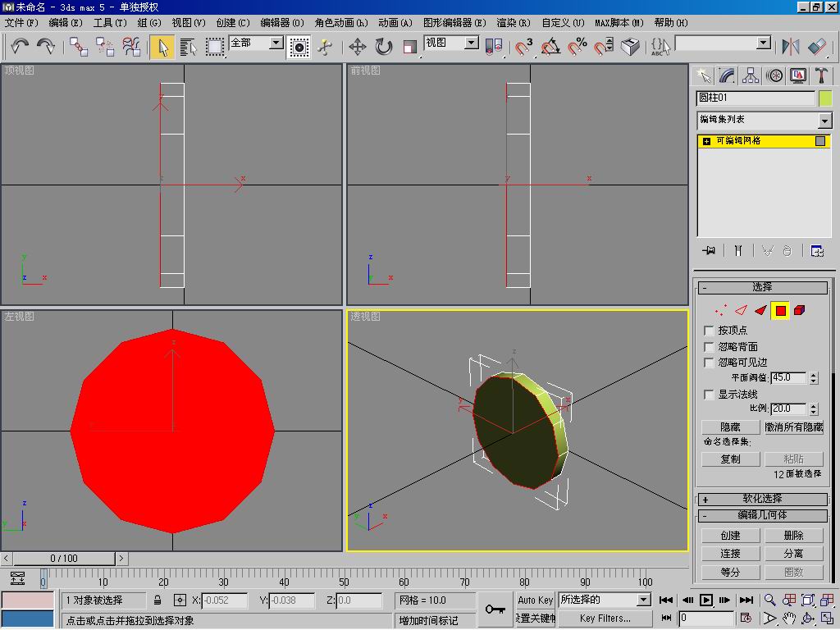The height and width of the screenshot is (630, 840).
Task: Activate the Select Object arrow tool
Action: click(162, 47)
